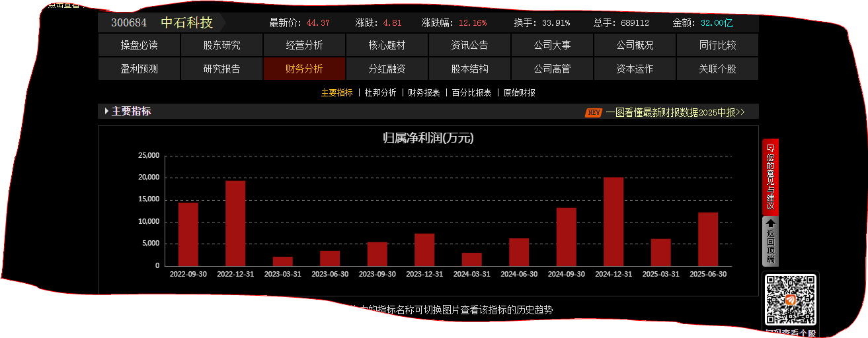Click the 2023-06-30 profit bar
This screenshot has height=338, width=868.
330,258
